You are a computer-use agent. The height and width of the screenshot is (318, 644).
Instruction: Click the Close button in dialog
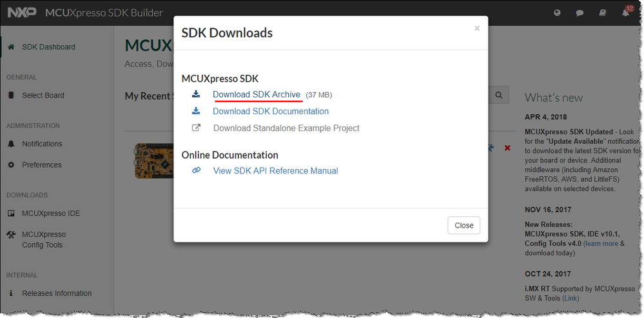[x=463, y=225]
